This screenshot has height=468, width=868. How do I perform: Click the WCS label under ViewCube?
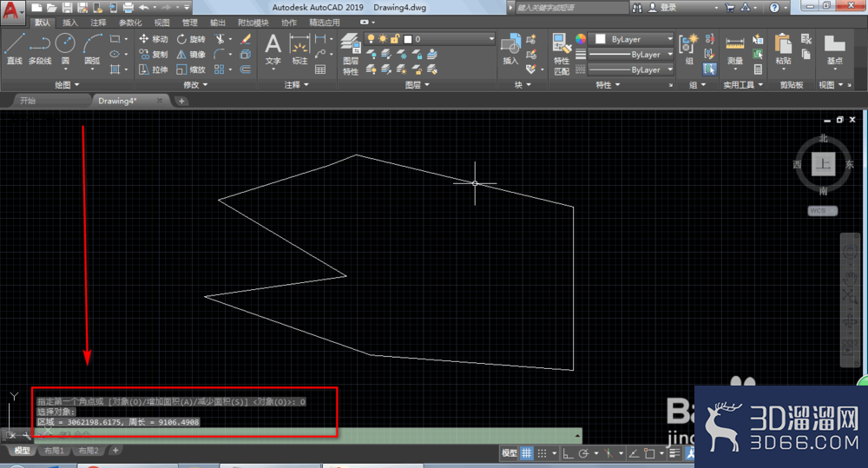pos(822,210)
